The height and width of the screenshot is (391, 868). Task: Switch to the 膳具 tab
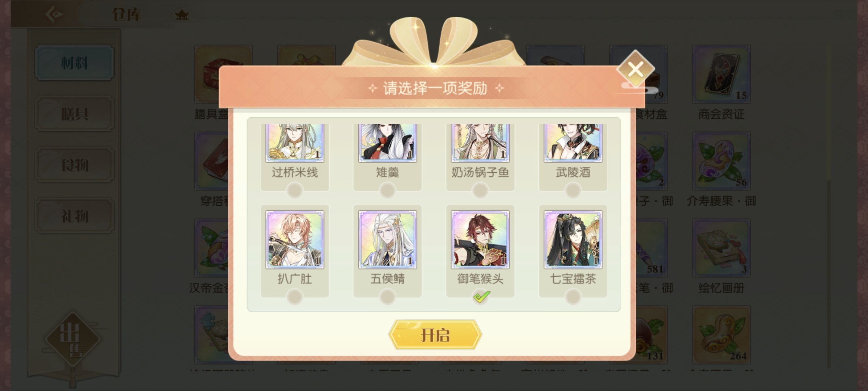point(75,114)
